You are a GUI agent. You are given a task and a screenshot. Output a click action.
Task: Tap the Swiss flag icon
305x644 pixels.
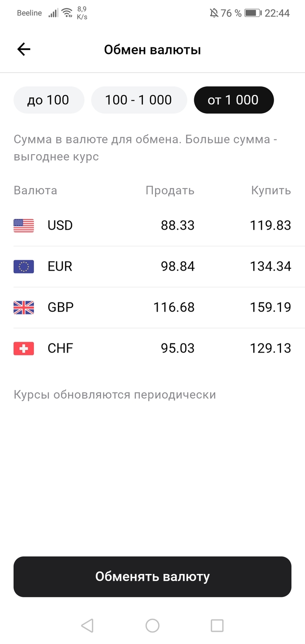(x=24, y=348)
